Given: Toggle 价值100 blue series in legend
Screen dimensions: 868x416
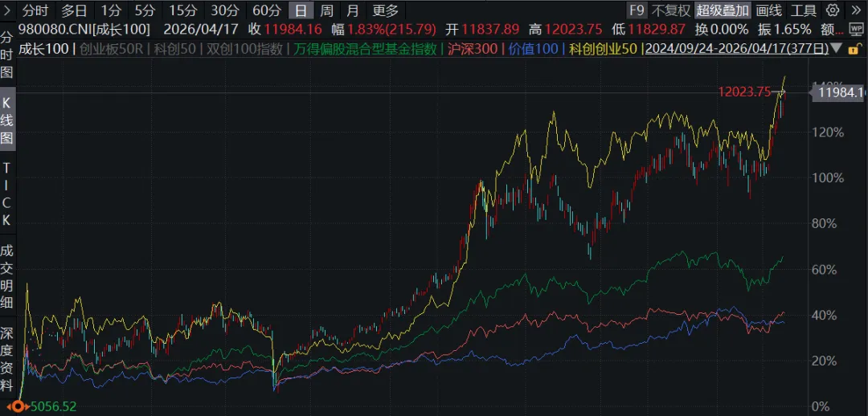Looking at the screenshot, I should tap(532, 49).
